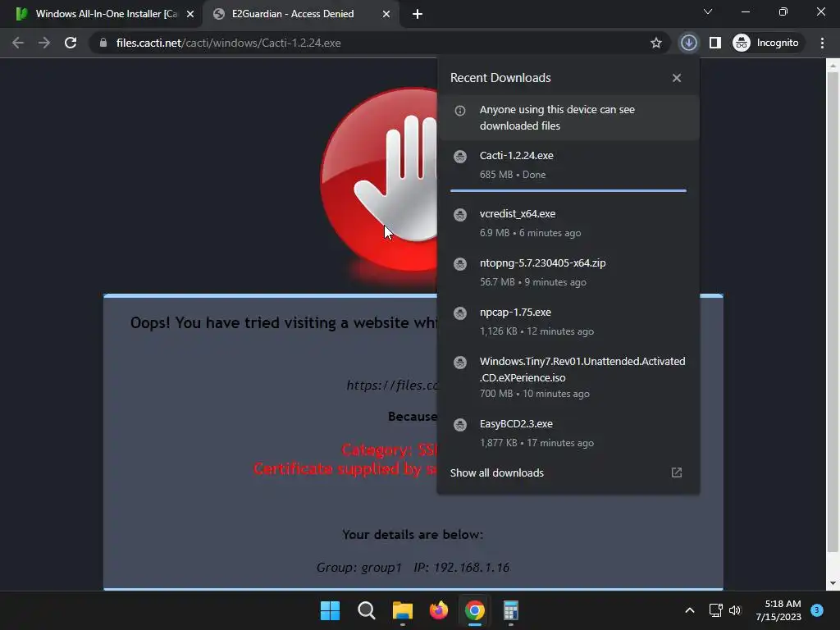
Task: Click the EasyBCD2.3.exe file icon
Action: pos(460,425)
